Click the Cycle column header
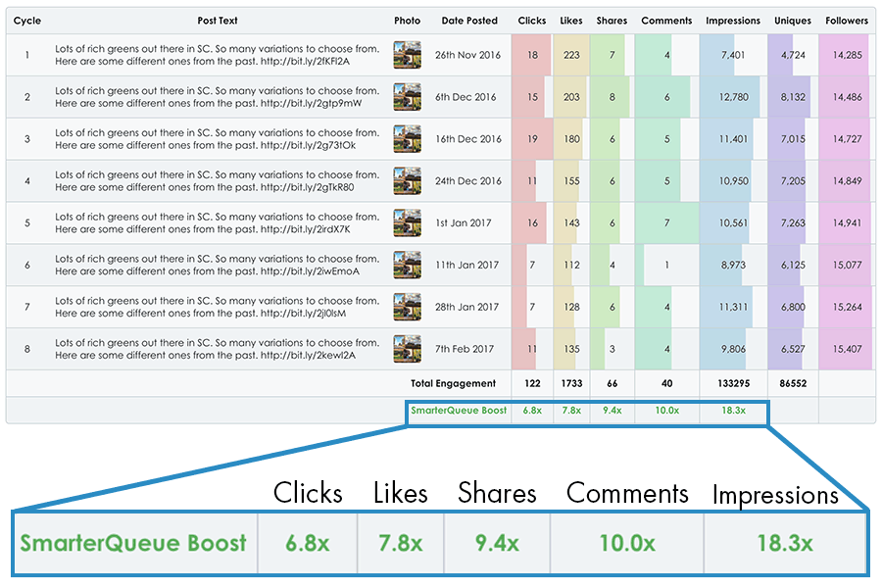 (27, 21)
